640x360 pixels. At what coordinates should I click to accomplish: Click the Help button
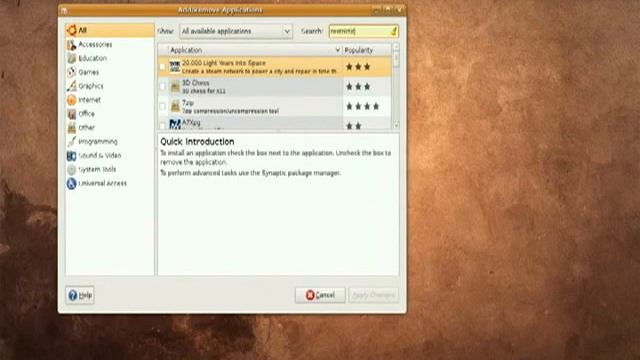coord(80,295)
